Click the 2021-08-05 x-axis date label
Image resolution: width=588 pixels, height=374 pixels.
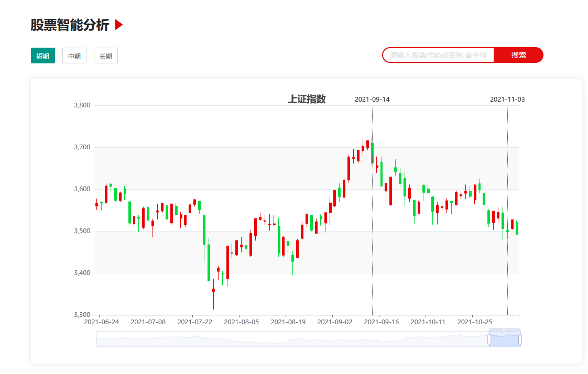242,322
